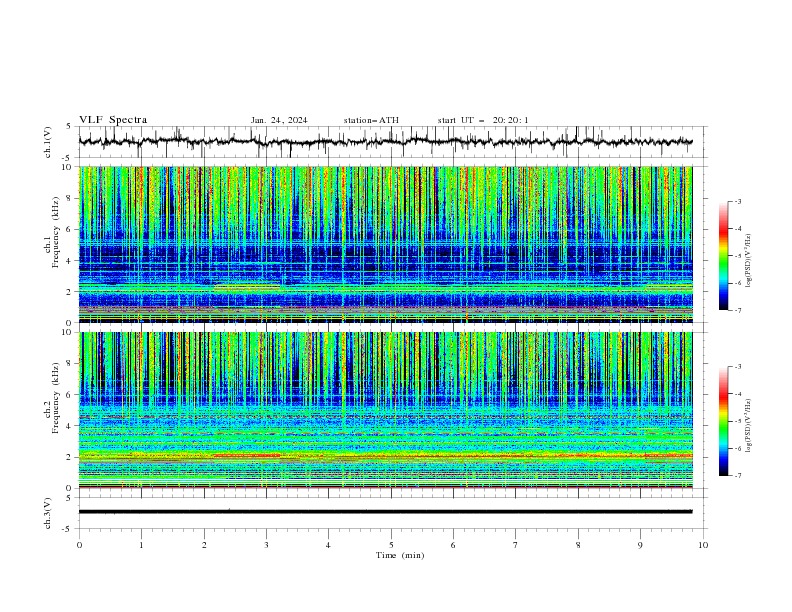Click the ch.1 spectrogram color bar

coord(723,256)
